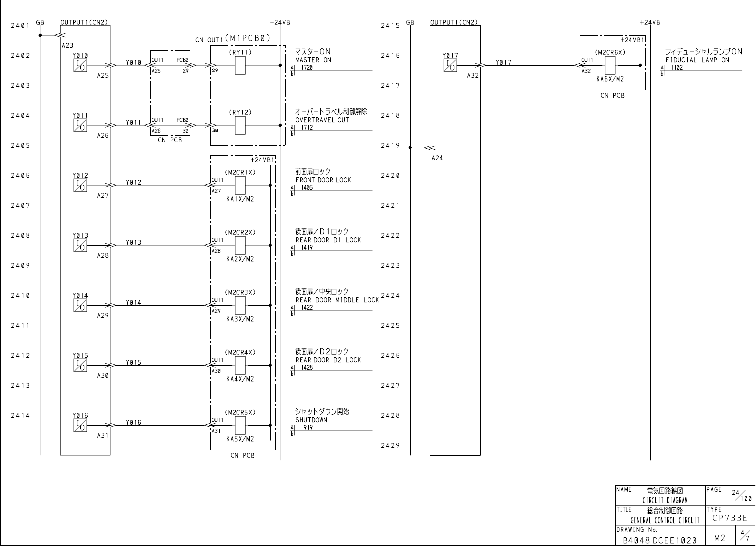The width and height of the screenshot is (756, 546).
Task: Click the FRONT DOOR LOCK label
Action: 323,180
